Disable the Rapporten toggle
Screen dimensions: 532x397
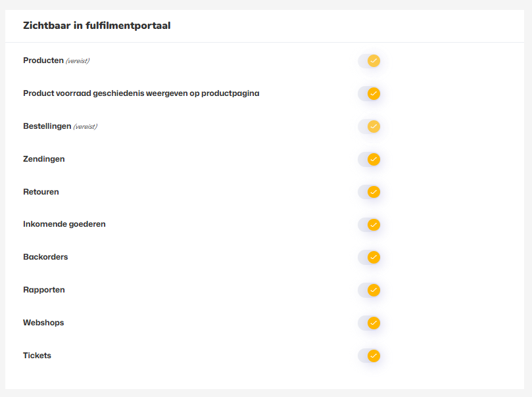369,290
